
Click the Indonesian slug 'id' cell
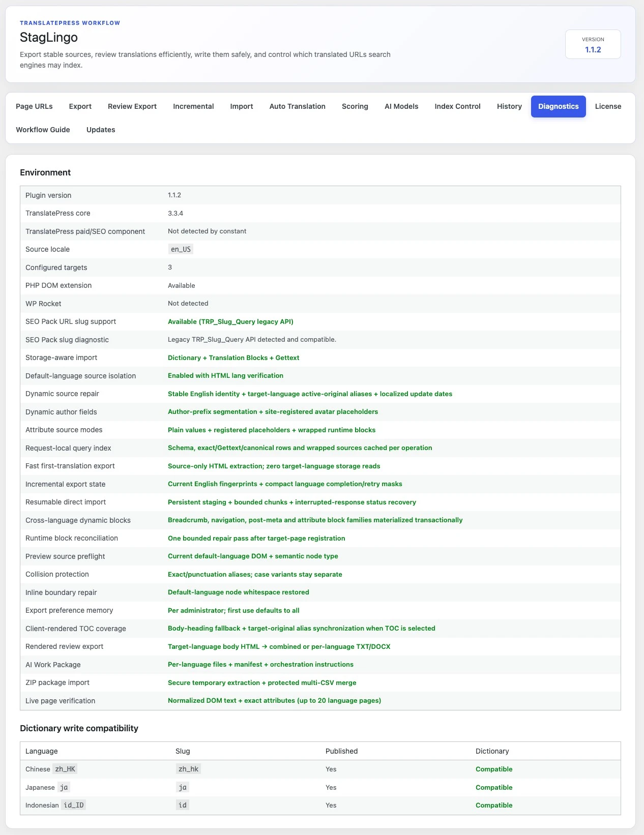click(x=182, y=805)
